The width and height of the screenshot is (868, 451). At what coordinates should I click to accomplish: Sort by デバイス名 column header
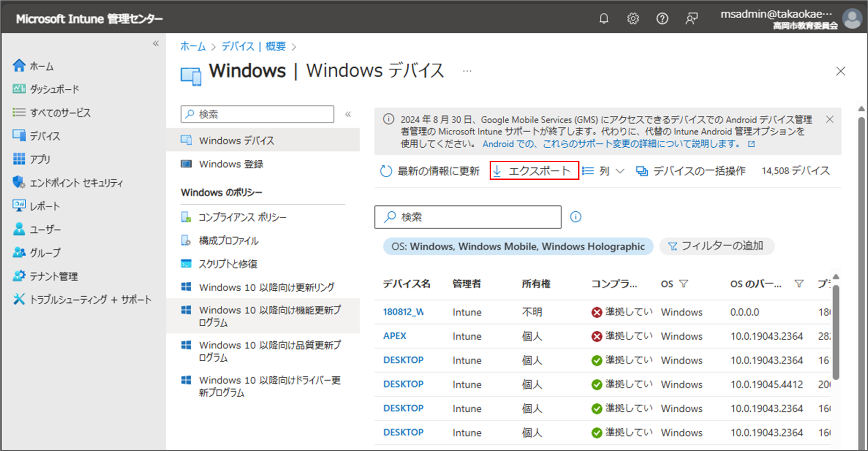(x=406, y=284)
